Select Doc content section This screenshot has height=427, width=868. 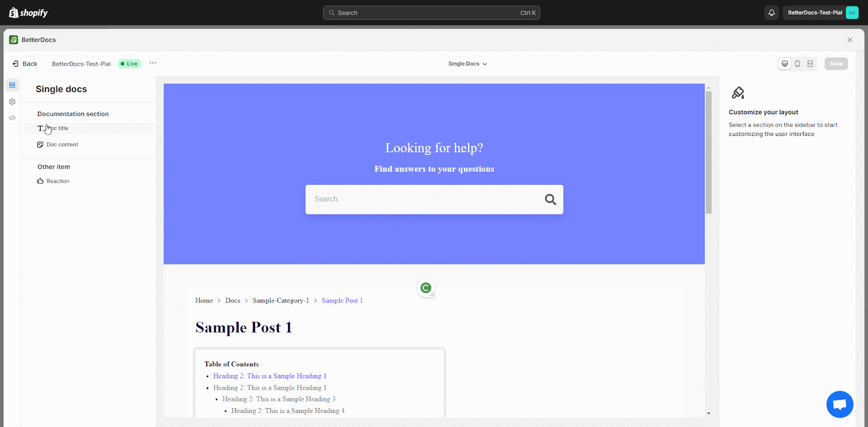coord(88,145)
